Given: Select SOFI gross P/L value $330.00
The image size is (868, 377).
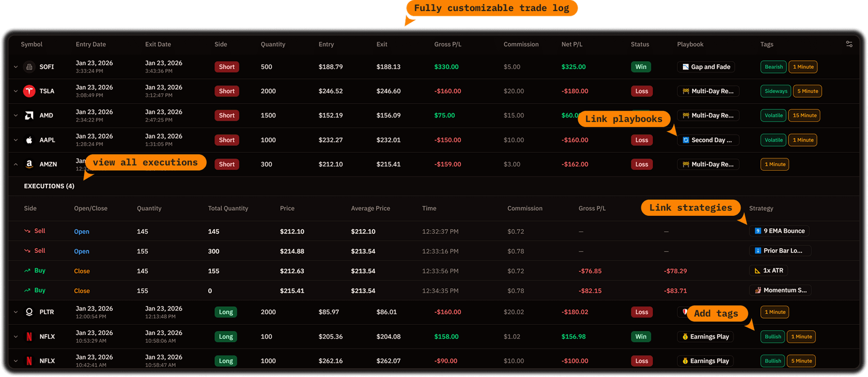Looking at the screenshot, I should pos(446,67).
